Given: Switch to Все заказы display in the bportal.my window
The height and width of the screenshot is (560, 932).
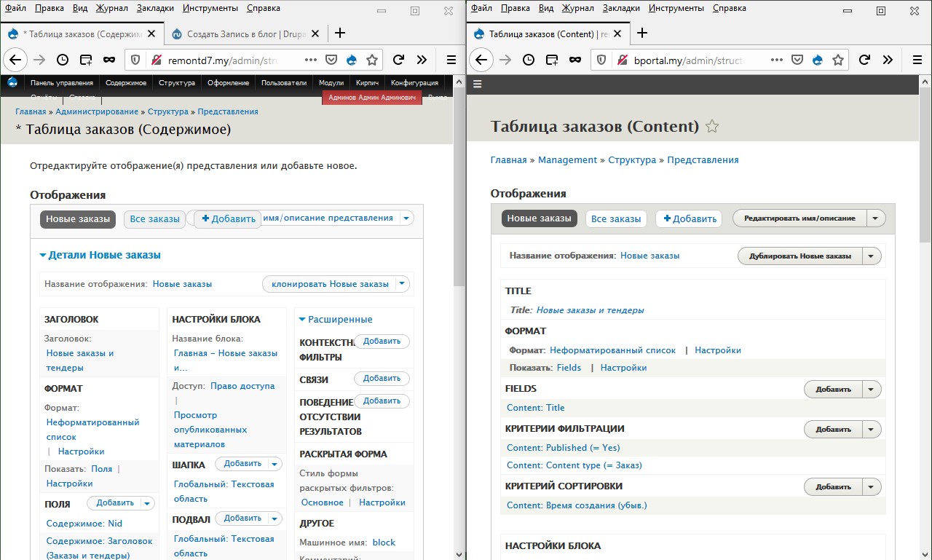Looking at the screenshot, I should [x=615, y=218].
